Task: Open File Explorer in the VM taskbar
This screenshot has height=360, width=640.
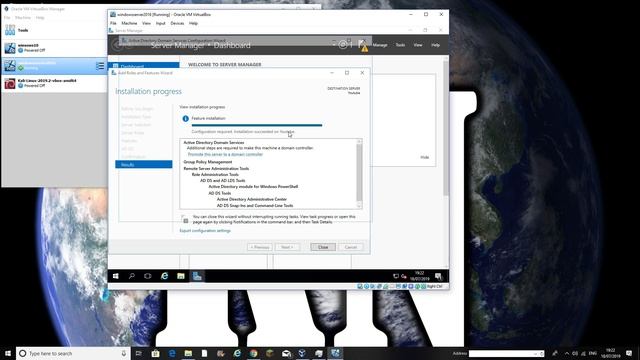Action: 181,276
